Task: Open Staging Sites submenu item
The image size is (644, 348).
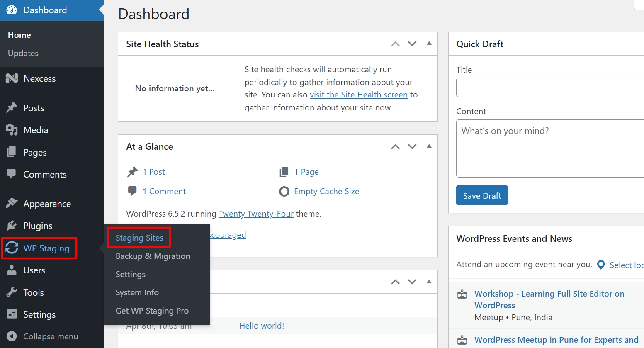Action: [x=139, y=238]
